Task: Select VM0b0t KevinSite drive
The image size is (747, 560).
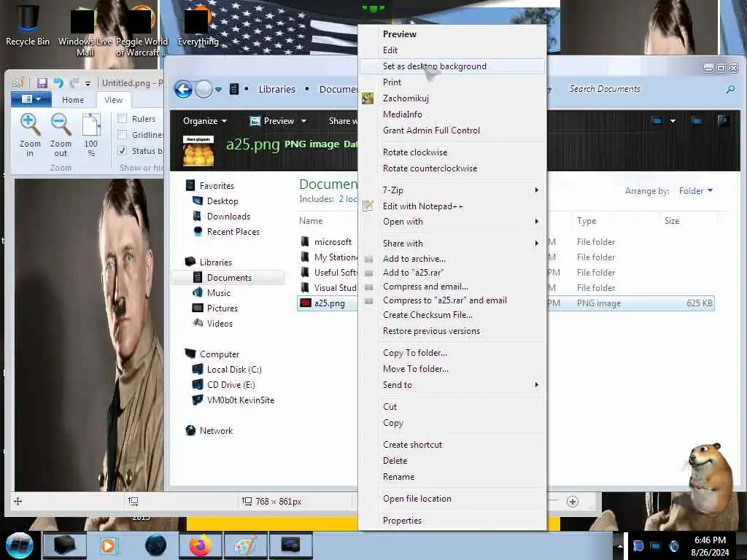Action: point(241,400)
